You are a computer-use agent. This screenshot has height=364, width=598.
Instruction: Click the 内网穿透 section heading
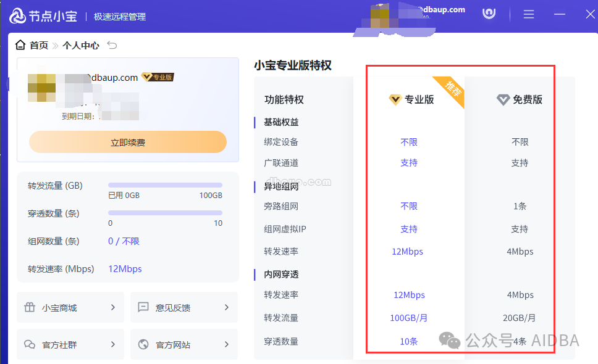click(282, 274)
